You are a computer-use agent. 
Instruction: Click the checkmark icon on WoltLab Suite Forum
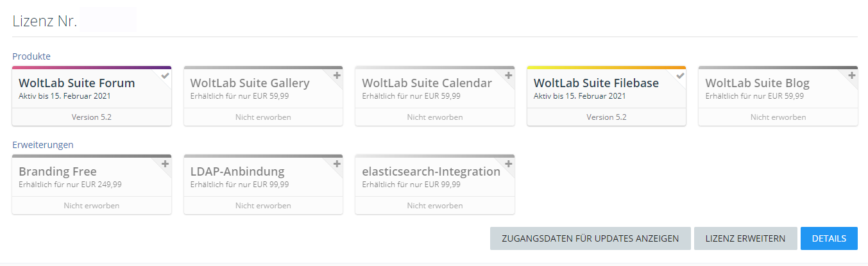tap(166, 76)
